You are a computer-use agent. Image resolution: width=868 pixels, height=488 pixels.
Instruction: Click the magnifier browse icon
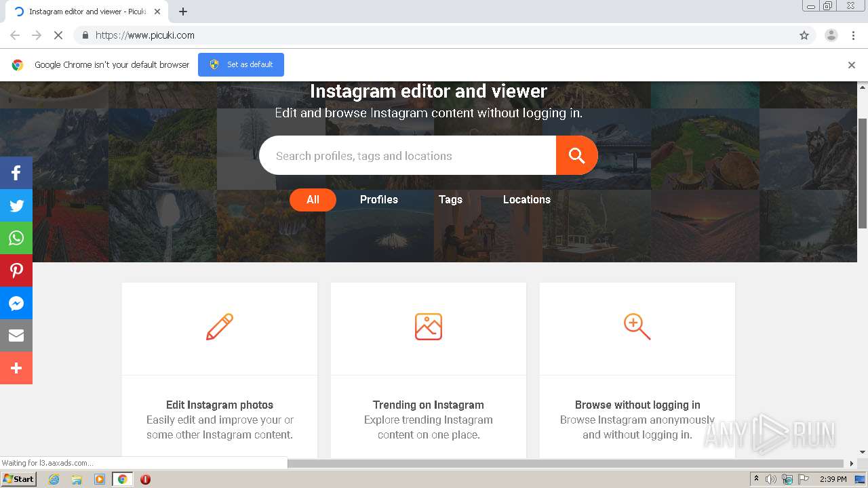(637, 327)
